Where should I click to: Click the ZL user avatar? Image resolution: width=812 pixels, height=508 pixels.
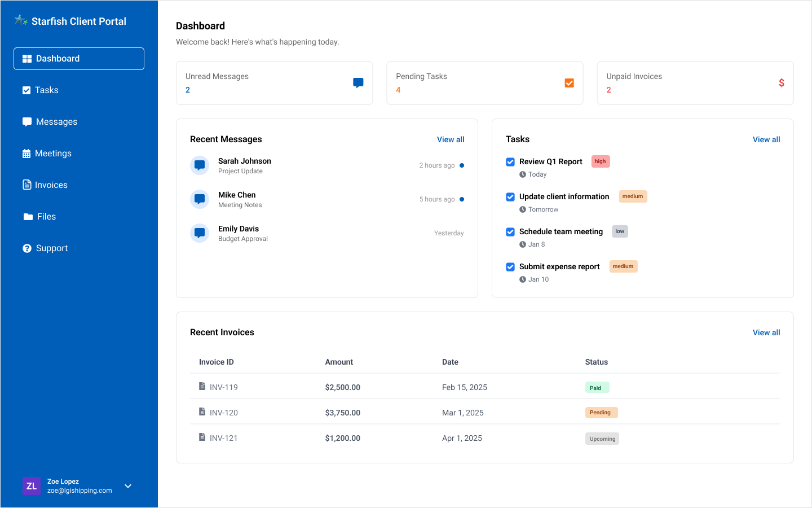pyautogui.click(x=32, y=486)
